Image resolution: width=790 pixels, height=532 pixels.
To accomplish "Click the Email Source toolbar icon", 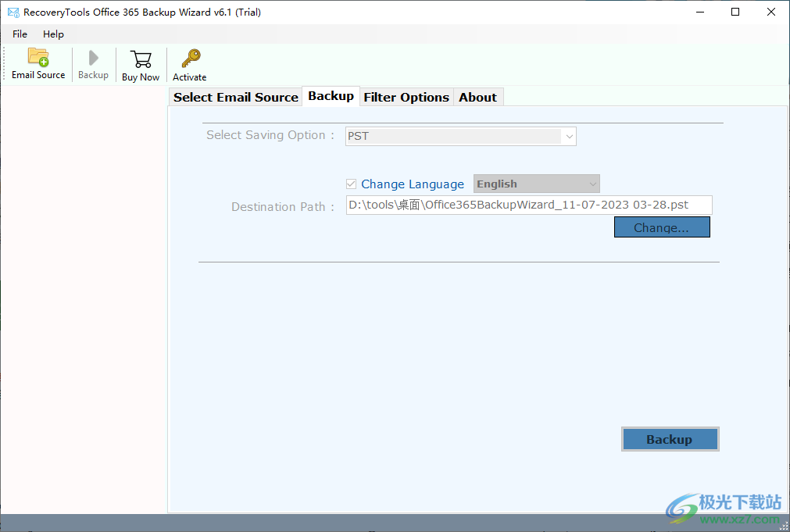I will click(x=38, y=64).
